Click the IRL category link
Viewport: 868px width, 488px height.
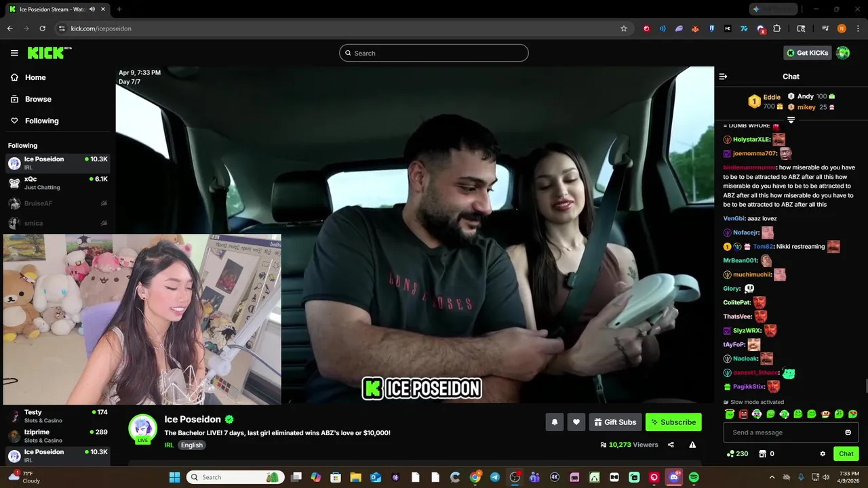pos(169,445)
